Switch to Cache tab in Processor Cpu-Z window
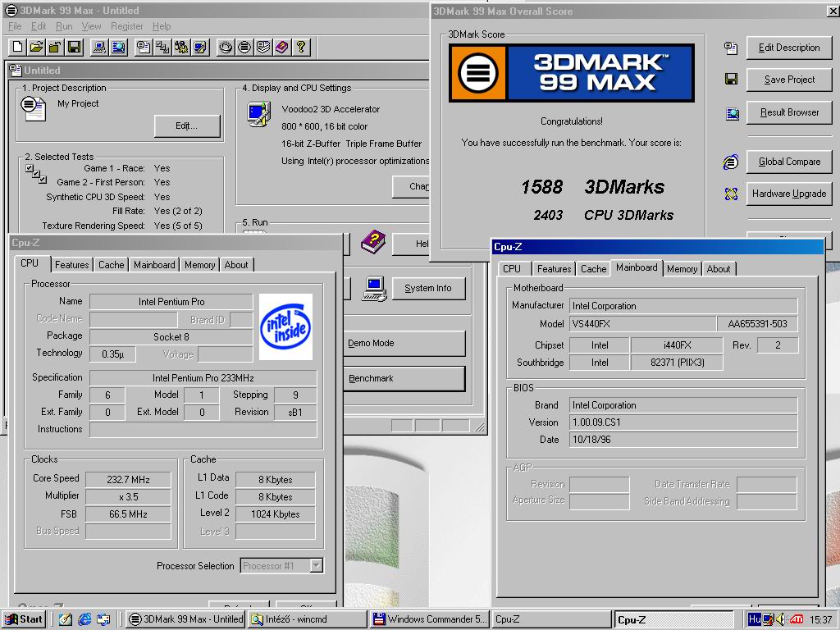Viewport: 840px width, 630px height. point(111,265)
